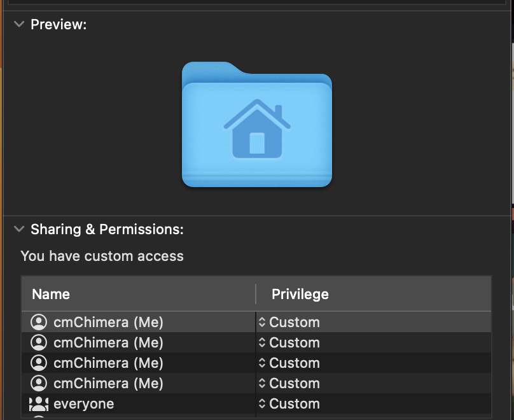Select the everyone name label in the permissions list
This screenshot has width=514, height=420.
[x=84, y=403]
